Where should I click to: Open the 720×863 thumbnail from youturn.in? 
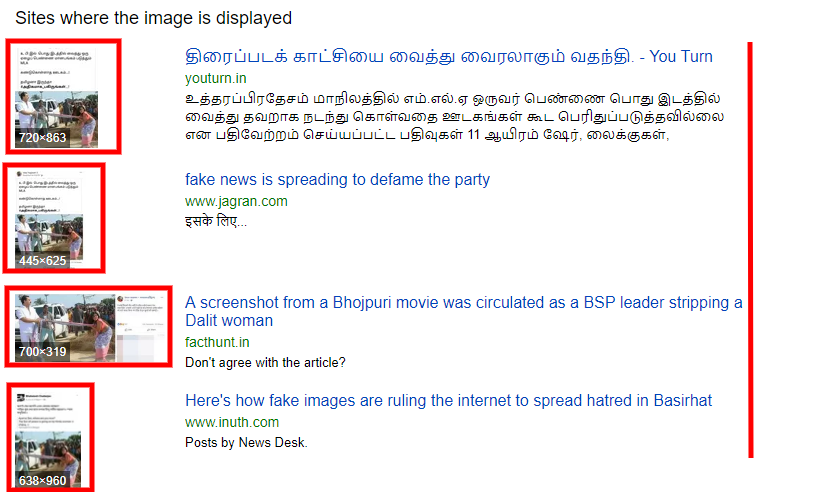58,98
